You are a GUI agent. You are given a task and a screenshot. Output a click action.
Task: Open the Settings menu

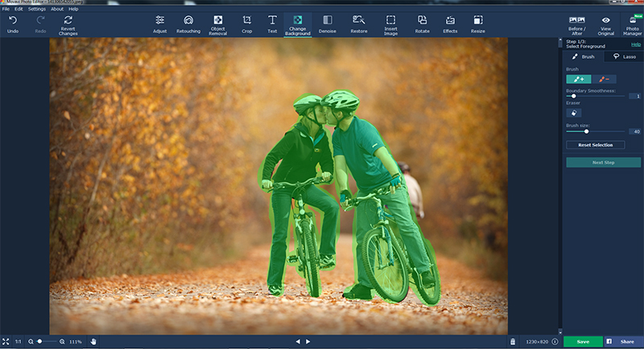(37, 9)
